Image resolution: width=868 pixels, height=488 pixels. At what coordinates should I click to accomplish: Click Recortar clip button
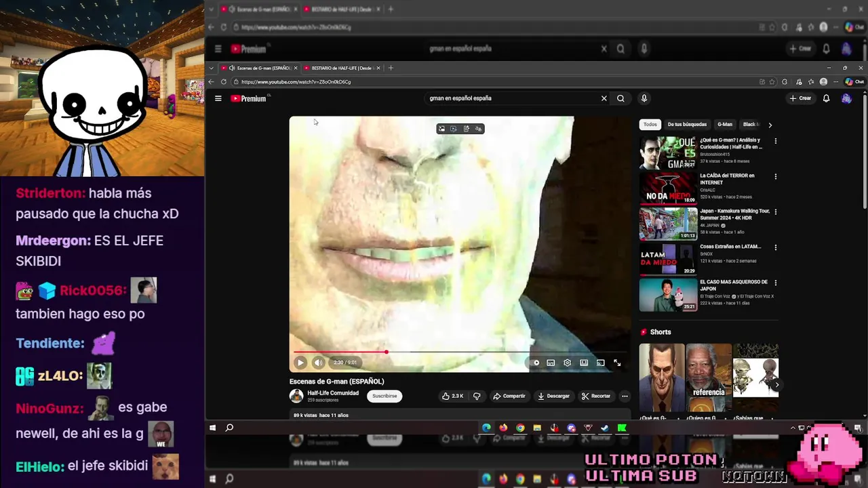click(596, 396)
